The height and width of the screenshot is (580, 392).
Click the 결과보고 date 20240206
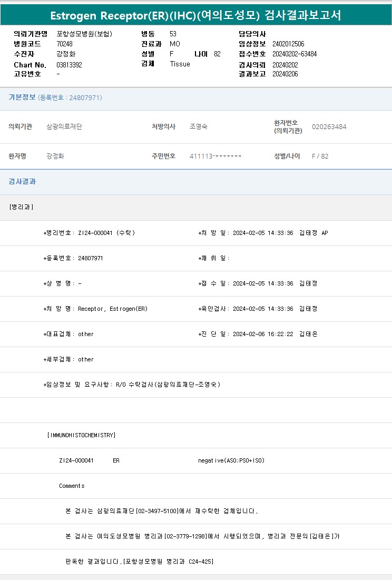point(285,74)
